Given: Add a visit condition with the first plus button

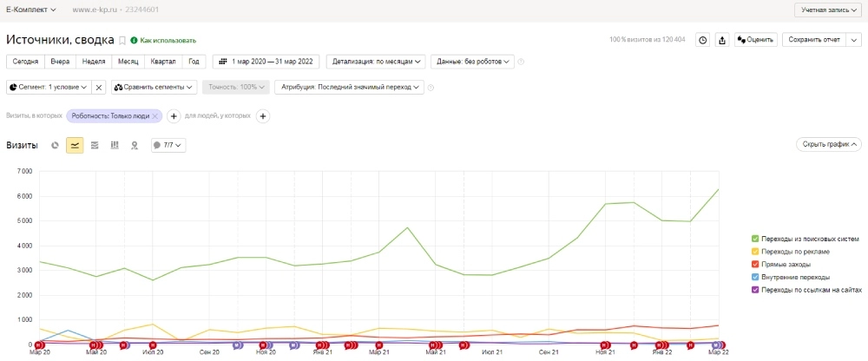Looking at the screenshot, I should click(x=174, y=116).
